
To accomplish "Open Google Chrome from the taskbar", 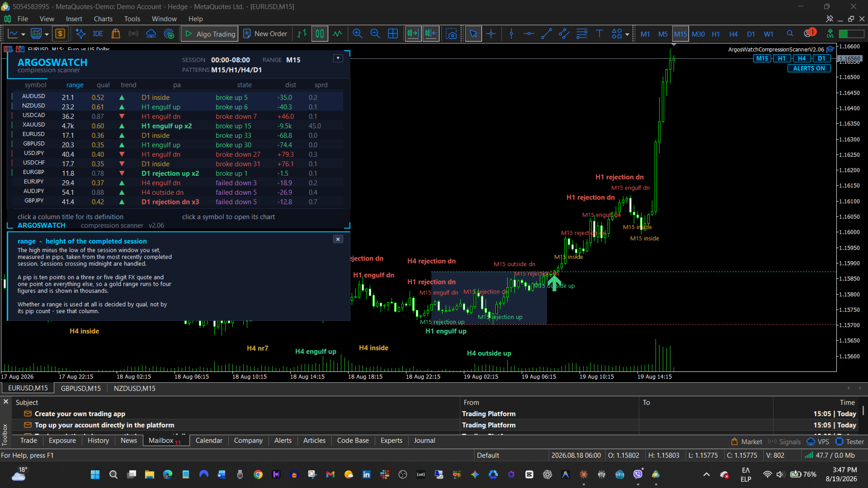I will (258, 474).
